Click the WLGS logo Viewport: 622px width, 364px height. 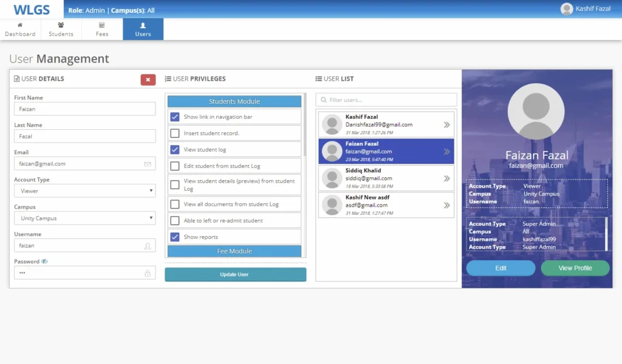30,9
